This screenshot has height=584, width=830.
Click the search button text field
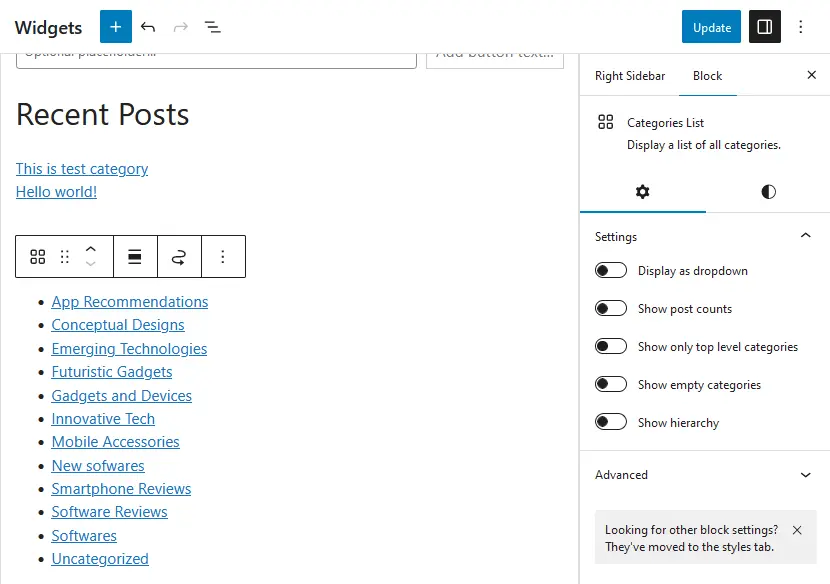point(495,60)
